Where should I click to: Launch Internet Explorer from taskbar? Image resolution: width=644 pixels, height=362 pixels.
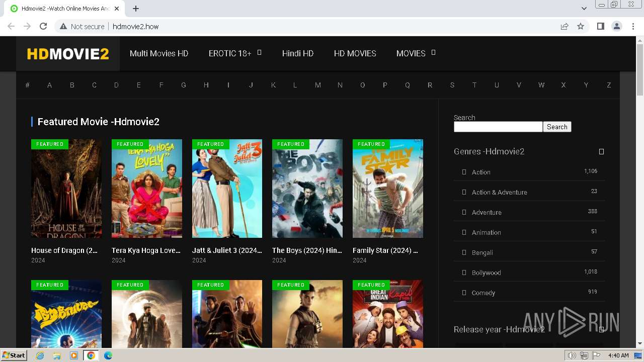pos(40,355)
